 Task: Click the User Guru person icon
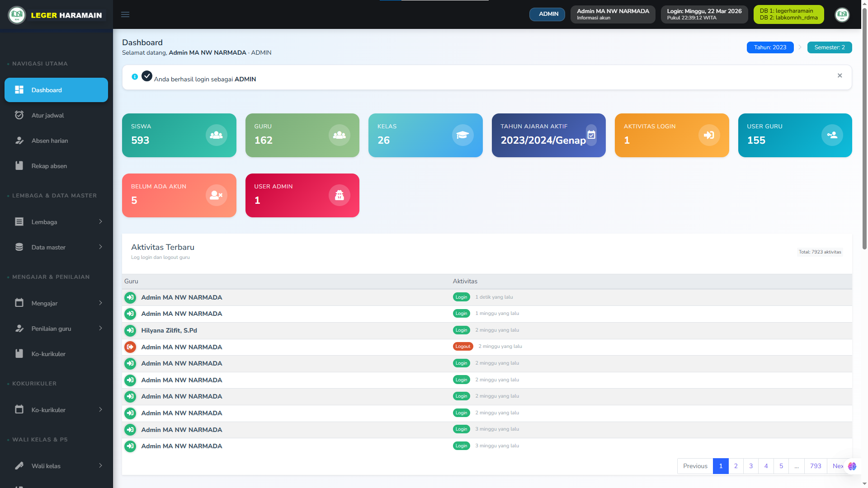point(832,135)
